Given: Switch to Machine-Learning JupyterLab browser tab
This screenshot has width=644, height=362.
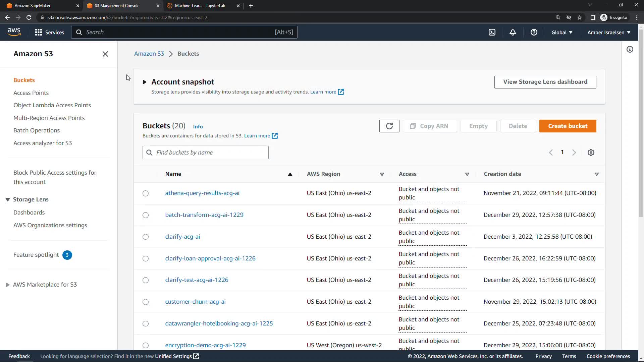Looking at the screenshot, I should pyautogui.click(x=200, y=6).
